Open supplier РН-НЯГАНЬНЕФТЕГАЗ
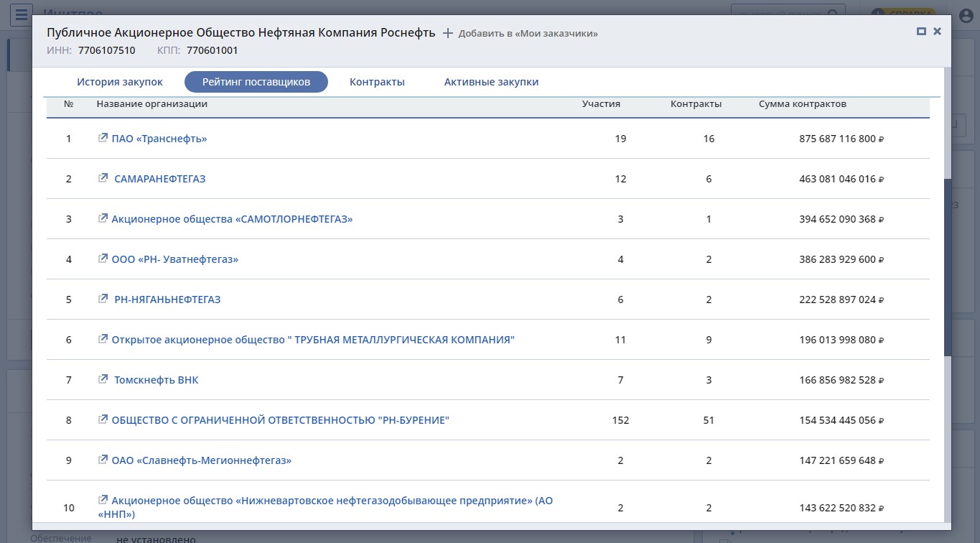The image size is (980, 543). (x=167, y=300)
